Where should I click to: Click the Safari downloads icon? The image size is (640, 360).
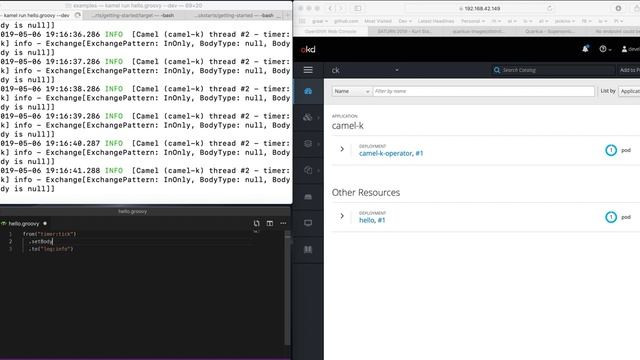(x=618, y=8)
